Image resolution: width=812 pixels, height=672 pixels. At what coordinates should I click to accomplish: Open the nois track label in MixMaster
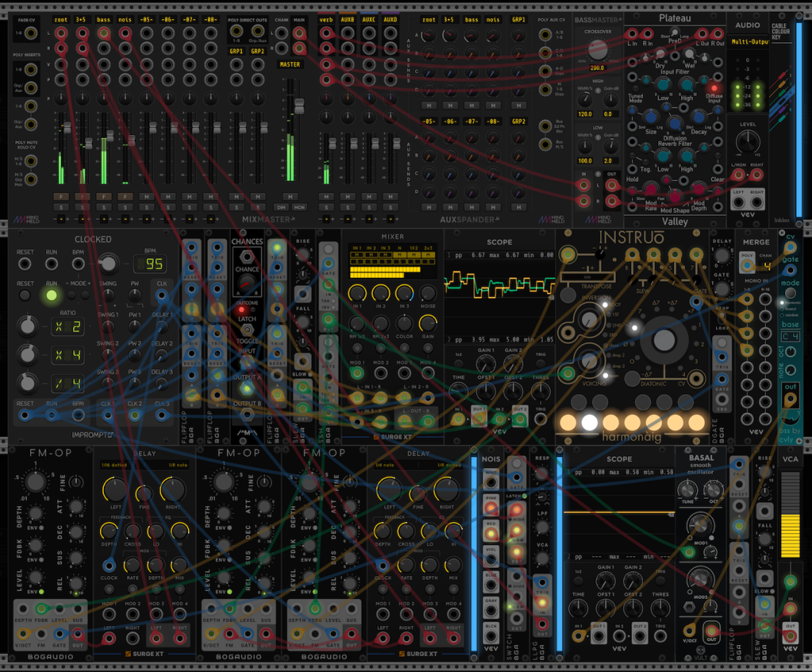[124, 20]
